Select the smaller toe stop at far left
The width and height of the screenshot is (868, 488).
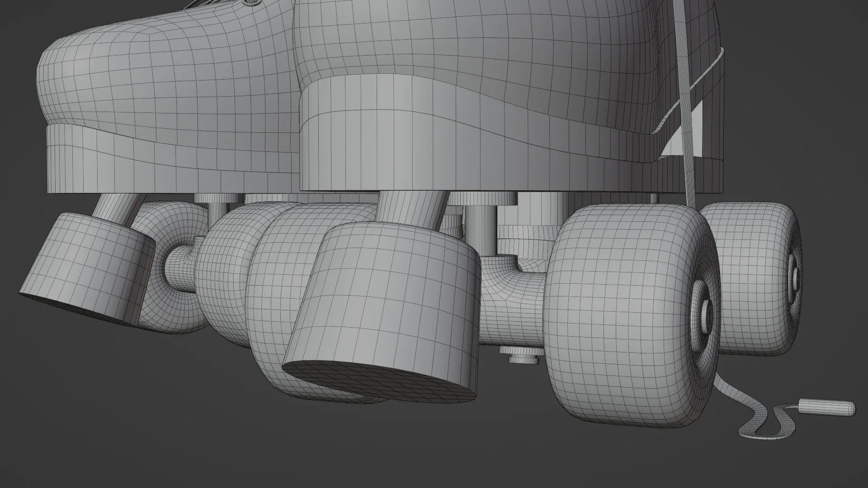88,269
